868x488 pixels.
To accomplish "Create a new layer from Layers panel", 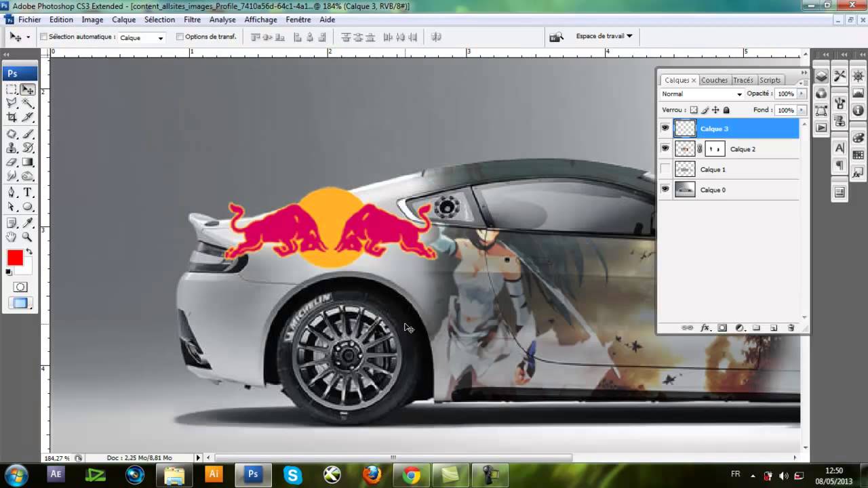I will click(x=774, y=328).
